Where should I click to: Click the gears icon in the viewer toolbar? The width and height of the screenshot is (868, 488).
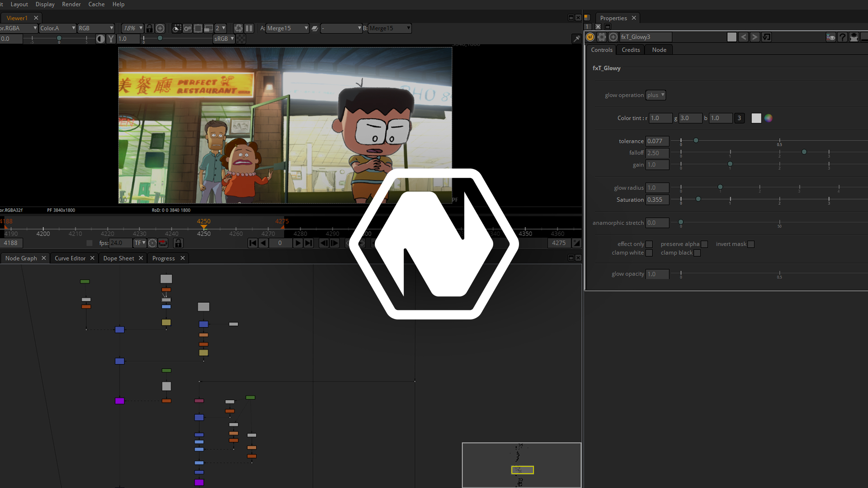point(187,28)
